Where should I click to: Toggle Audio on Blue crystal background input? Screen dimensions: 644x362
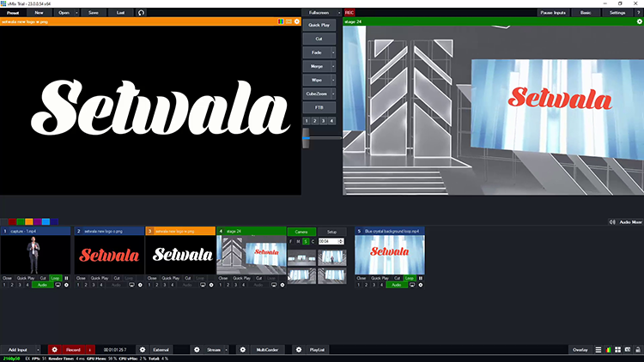(x=396, y=284)
